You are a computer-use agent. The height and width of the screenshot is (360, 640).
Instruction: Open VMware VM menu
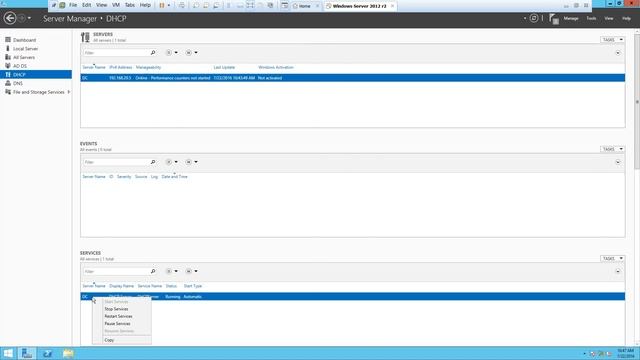click(116, 5)
